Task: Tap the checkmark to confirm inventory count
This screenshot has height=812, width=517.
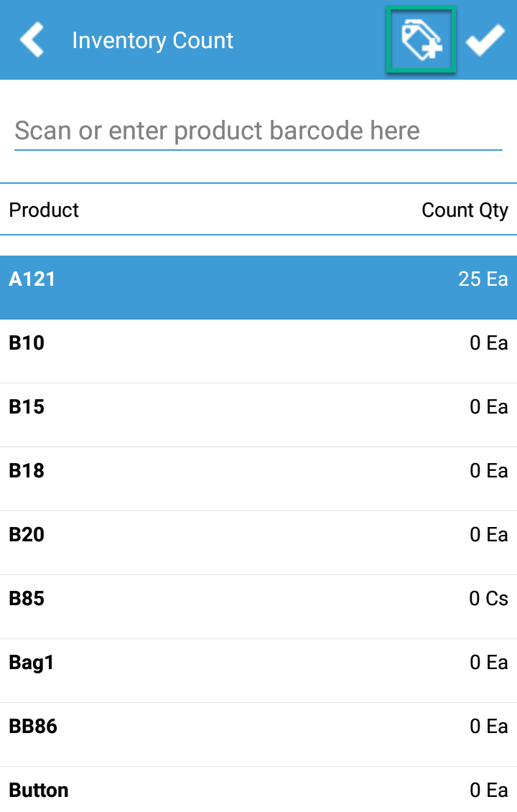Action: pos(485,39)
